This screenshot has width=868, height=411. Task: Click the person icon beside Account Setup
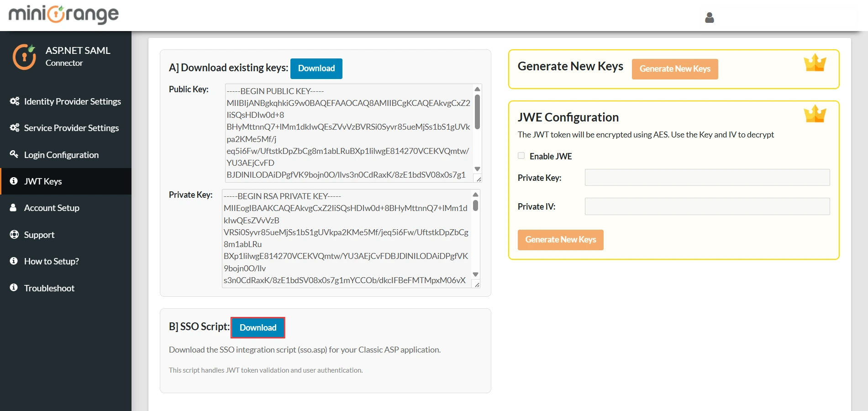(14, 207)
